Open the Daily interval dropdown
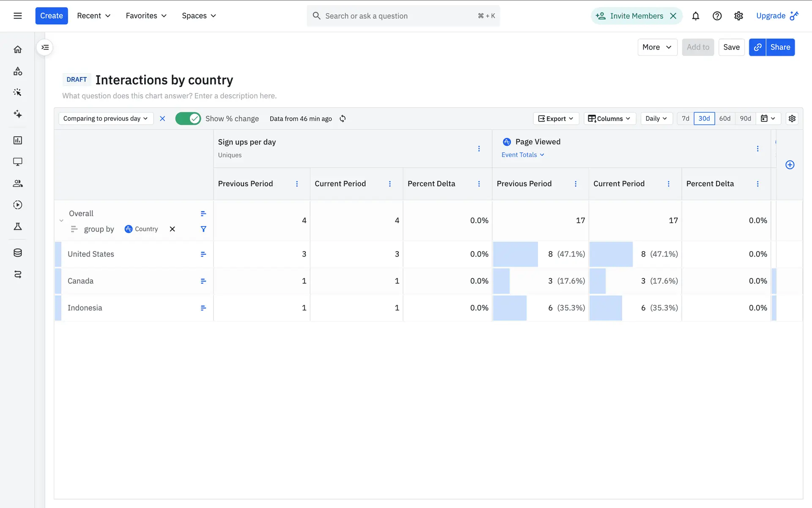The height and width of the screenshot is (508, 812). 656,119
